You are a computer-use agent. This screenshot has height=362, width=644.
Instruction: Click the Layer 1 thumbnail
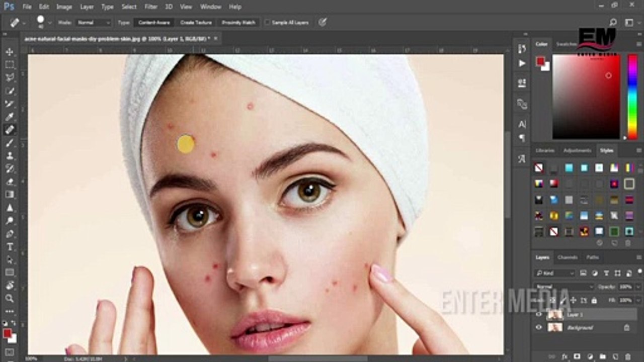point(554,315)
